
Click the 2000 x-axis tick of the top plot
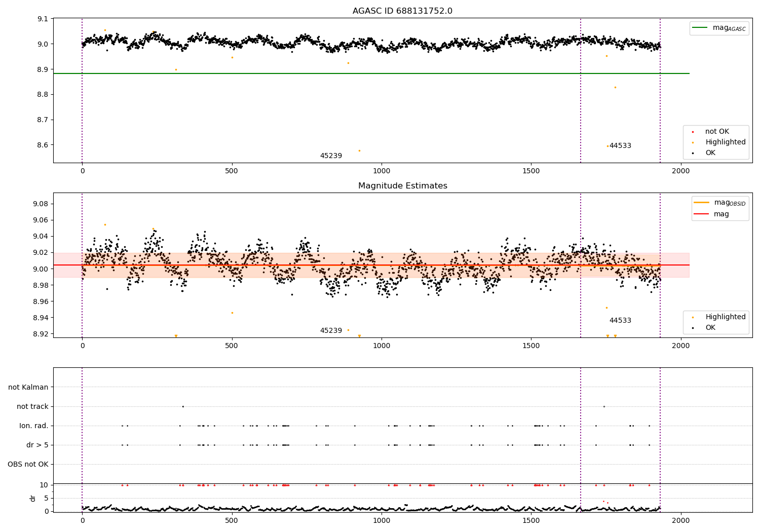(x=680, y=171)
